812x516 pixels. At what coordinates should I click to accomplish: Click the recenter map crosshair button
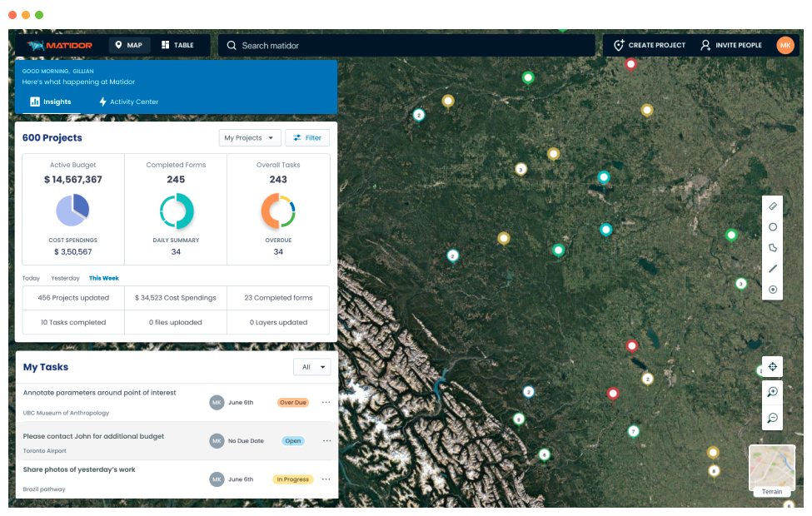(772, 366)
